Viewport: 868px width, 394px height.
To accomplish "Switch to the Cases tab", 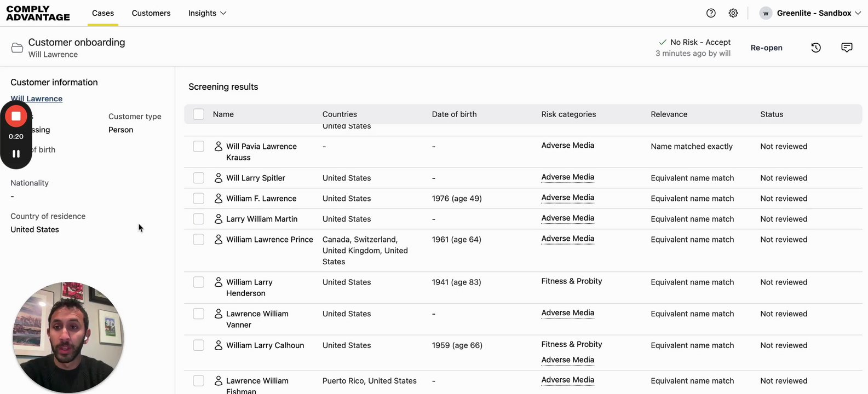I will pyautogui.click(x=103, y=13).
